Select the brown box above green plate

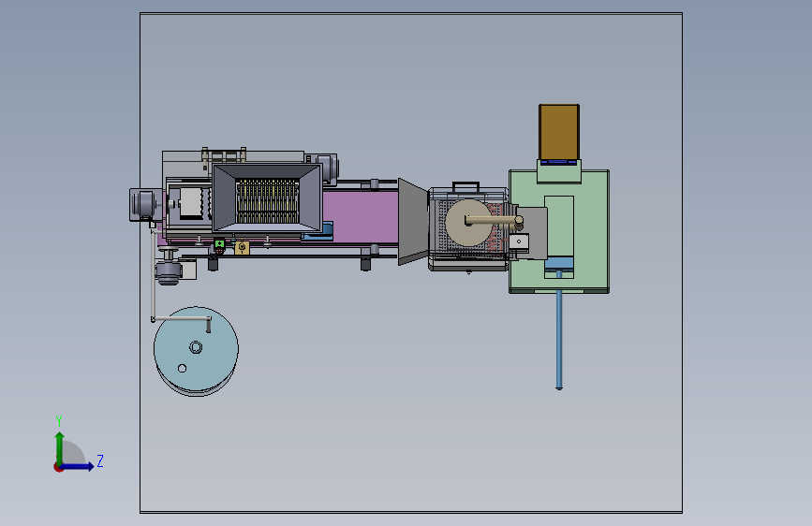coord(559,132)
